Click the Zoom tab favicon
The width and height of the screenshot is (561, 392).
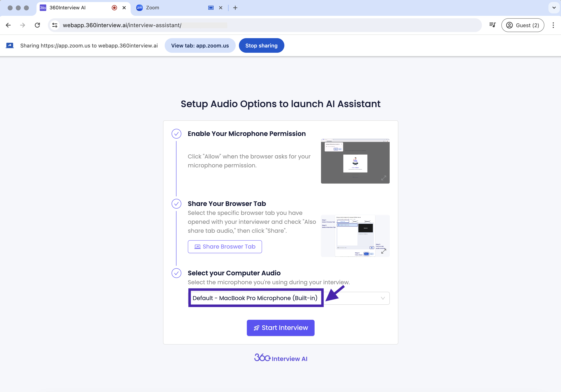tap(139, 8)
